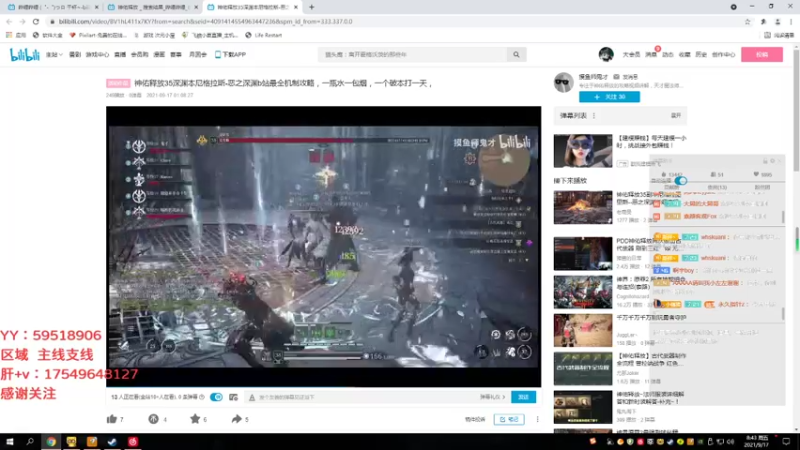Go back in browser history
The image size is (800, 450).
[9, 21]
